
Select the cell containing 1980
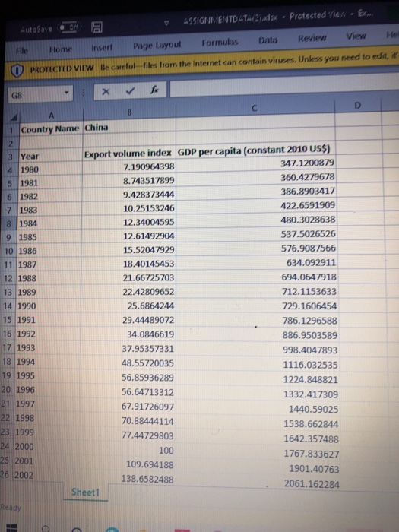51,169
